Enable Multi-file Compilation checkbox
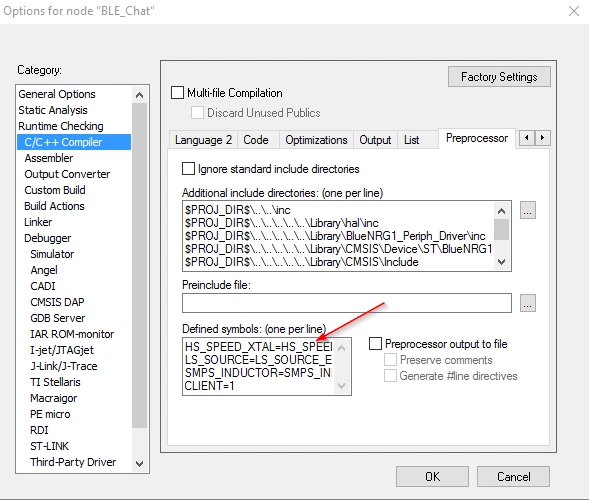This screenshot has width=589, height=500. coord(177,92)
